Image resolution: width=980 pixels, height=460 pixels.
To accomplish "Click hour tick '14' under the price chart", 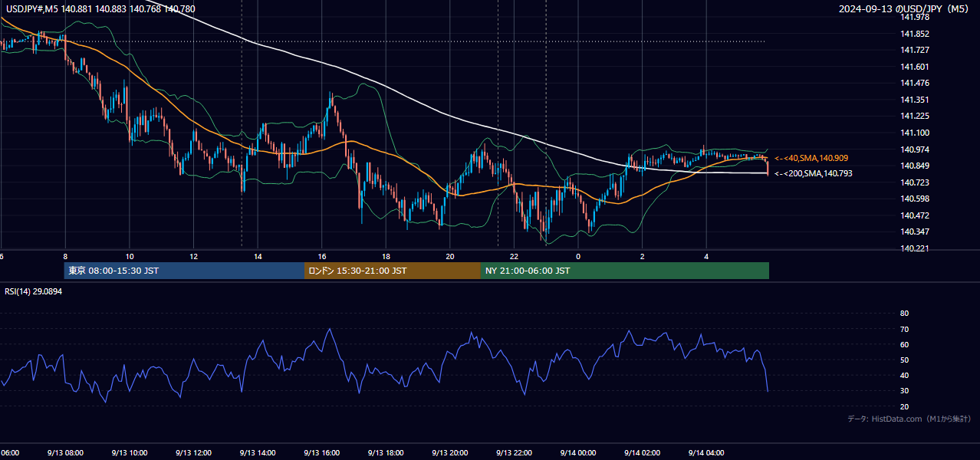I will pos(258,256).
